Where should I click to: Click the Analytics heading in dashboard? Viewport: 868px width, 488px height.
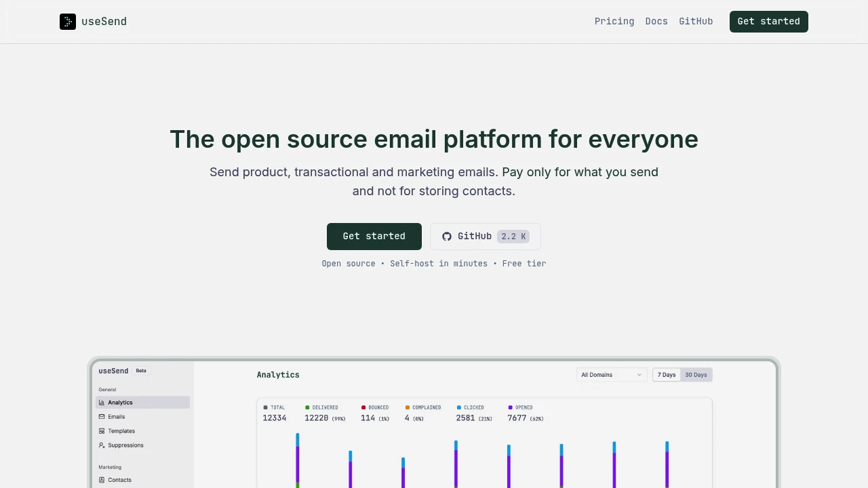[278, 375]
